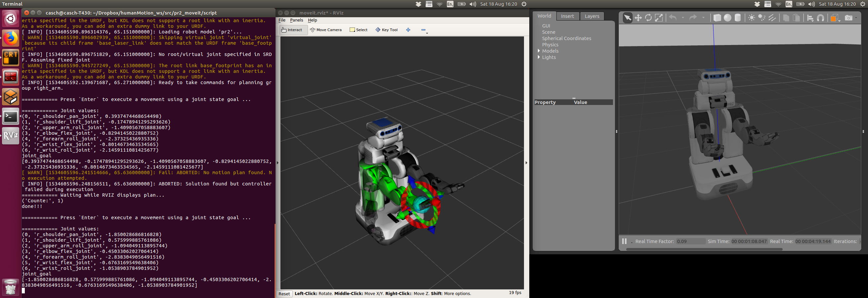Click the redo arrow in Gazebo toolbar
This screenshot has width=868, height=298.
(693, 18)
